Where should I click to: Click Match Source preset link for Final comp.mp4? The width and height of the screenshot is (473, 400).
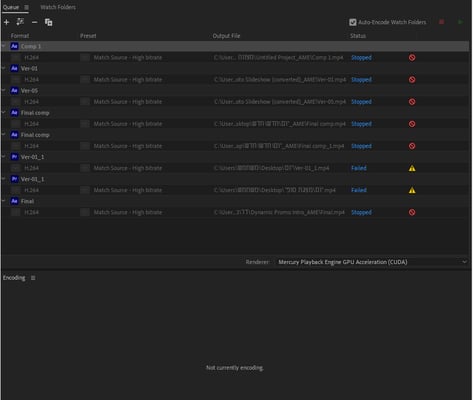(x=128, y=124)
